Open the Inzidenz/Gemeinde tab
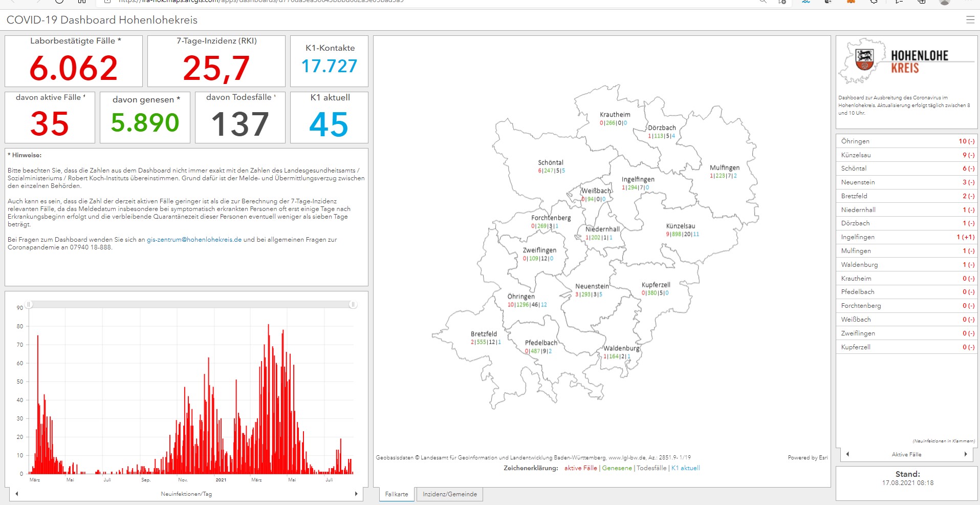 449,494
